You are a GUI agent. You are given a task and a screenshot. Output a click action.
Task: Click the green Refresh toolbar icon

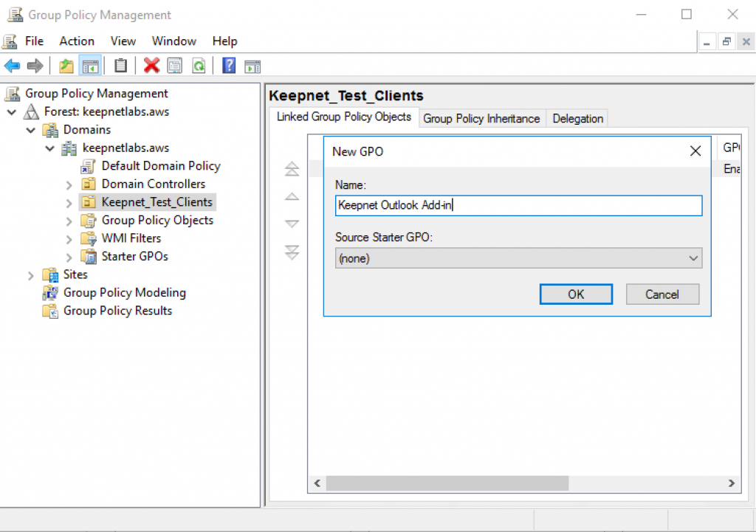click(199, 66)
